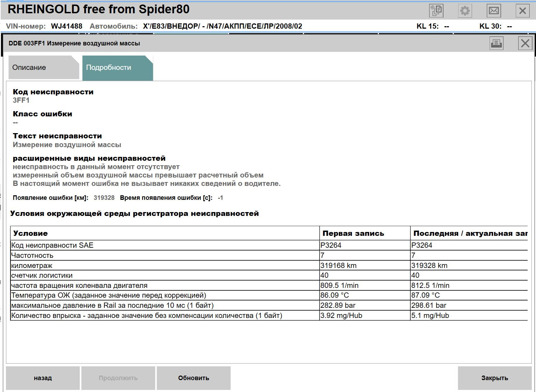
Task: Click the dialog title DDE 003FF1
Action: coord(74,43)
